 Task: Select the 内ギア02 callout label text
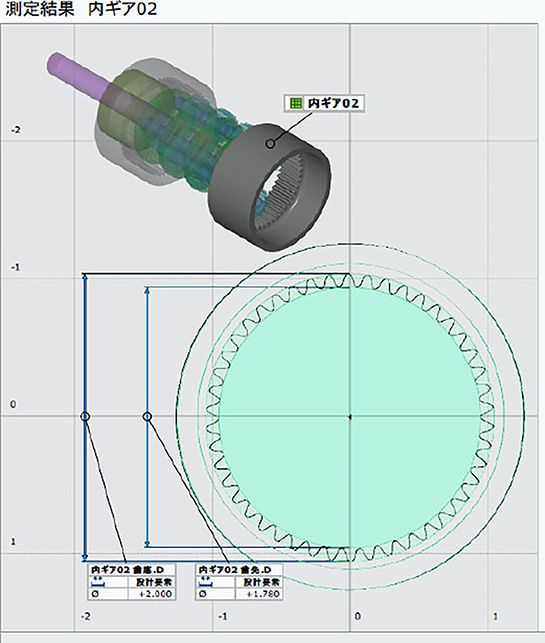point(333,103)
